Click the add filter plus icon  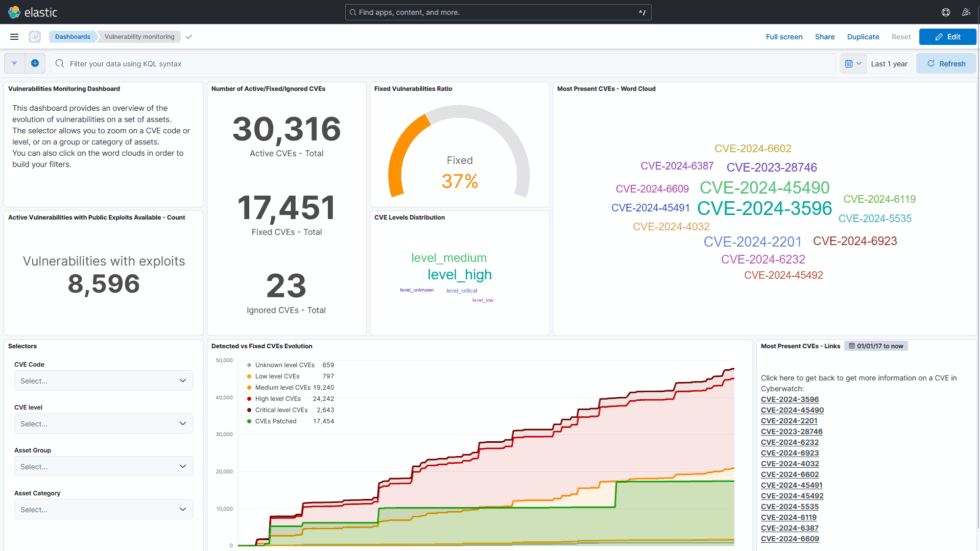tap(35, 63)
